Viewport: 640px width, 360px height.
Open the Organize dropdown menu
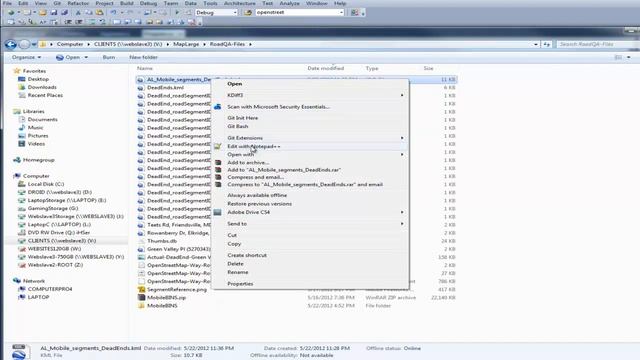coord(26,58)
